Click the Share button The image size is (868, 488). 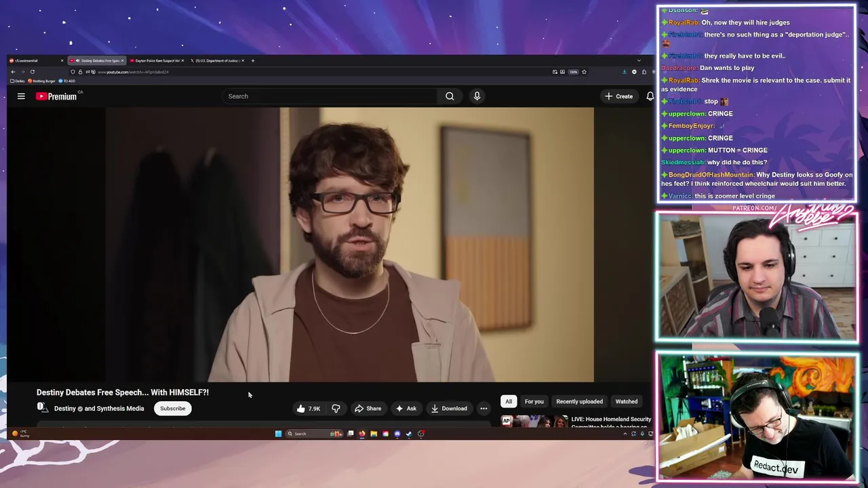tap(368, 409)
